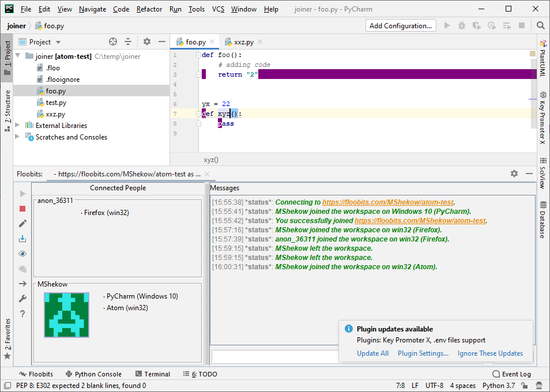
Task: Open the Navigate menu
Action: pos(92,9)
